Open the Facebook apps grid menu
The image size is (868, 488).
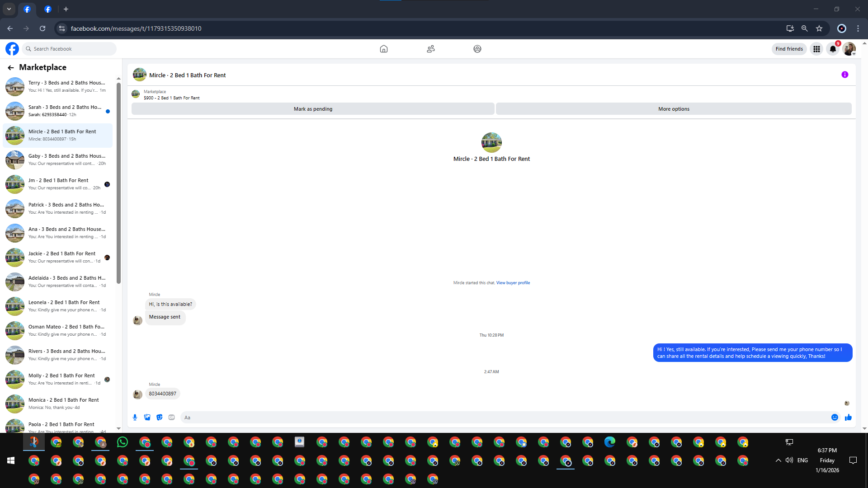tap(816, 49)
